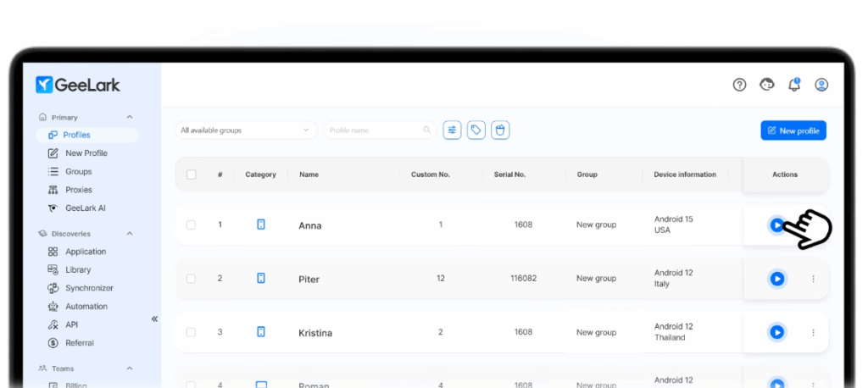The height and width of the screenshot is (388, 868).
Task: Click the tag icon button
Action: click(x=476, y=130)
